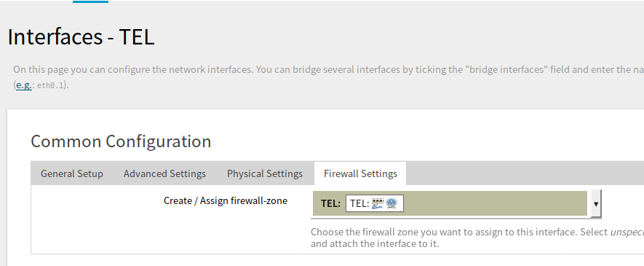This screenshot has height=266, width=644.
Task: Click the blue active menu indicator at top
Action: click(x=91, y=1)
